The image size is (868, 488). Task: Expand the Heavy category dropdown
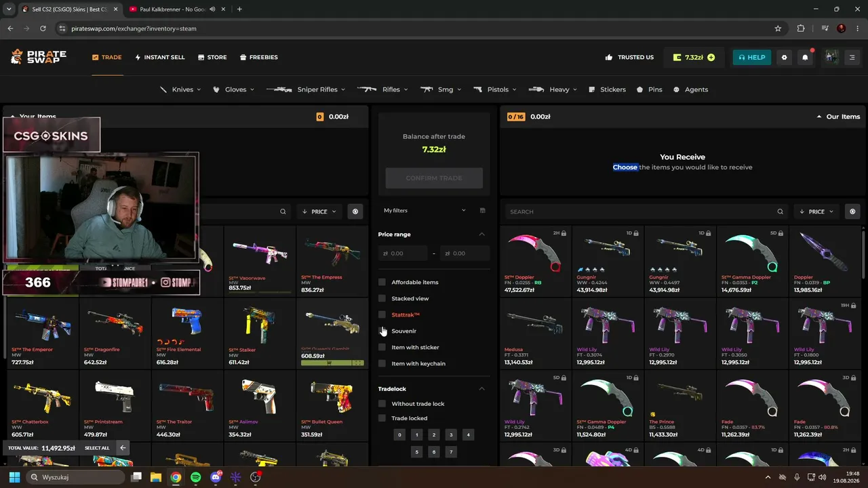click(553, 89)
